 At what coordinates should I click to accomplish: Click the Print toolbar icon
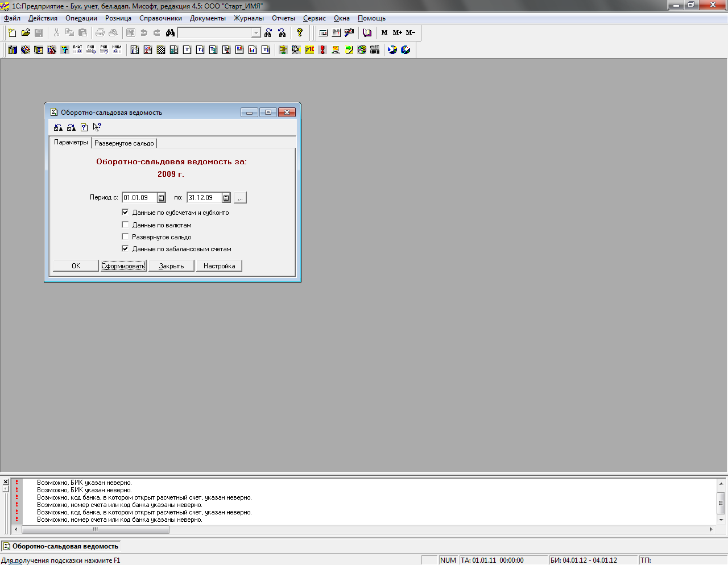[x=100, y=33]
